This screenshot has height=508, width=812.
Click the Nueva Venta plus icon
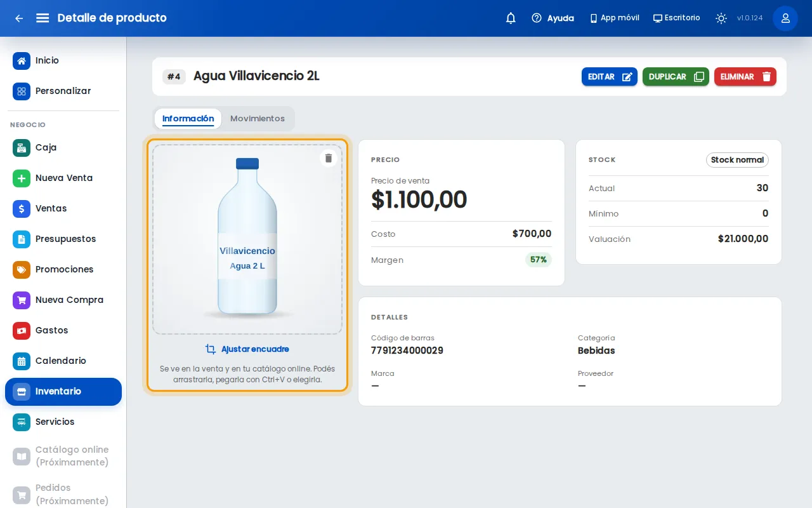[x=22, y=178]
